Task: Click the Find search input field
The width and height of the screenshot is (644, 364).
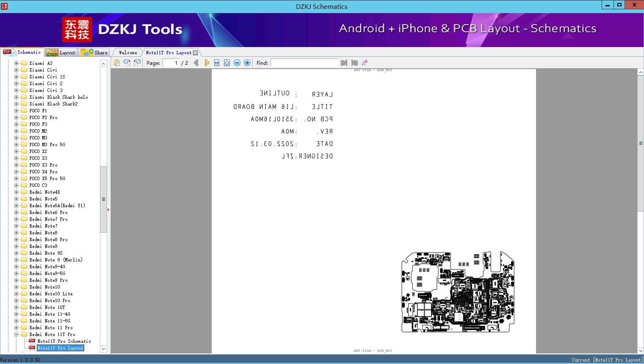Action: pos(304,63)
